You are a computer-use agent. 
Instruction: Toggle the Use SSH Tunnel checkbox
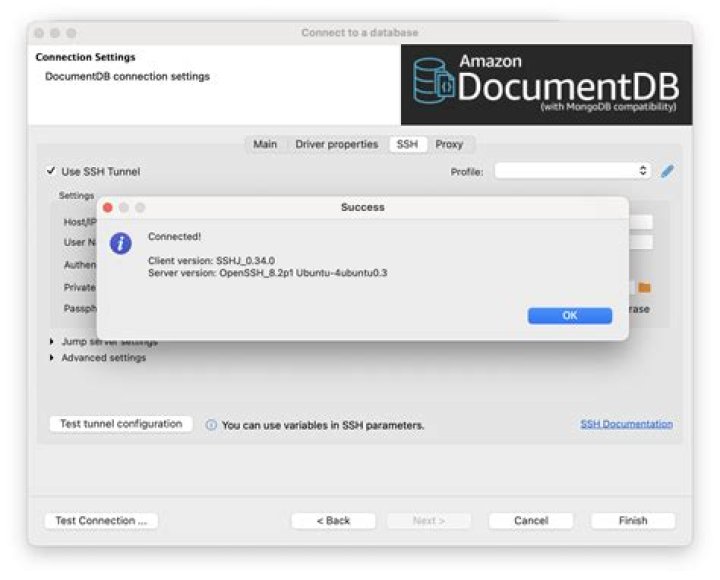[51, 171]
